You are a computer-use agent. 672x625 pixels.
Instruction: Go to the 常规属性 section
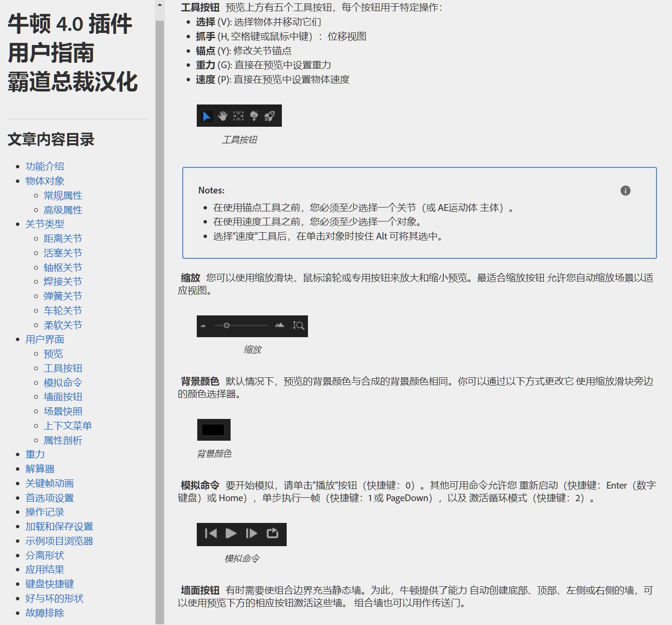[63, 195]
